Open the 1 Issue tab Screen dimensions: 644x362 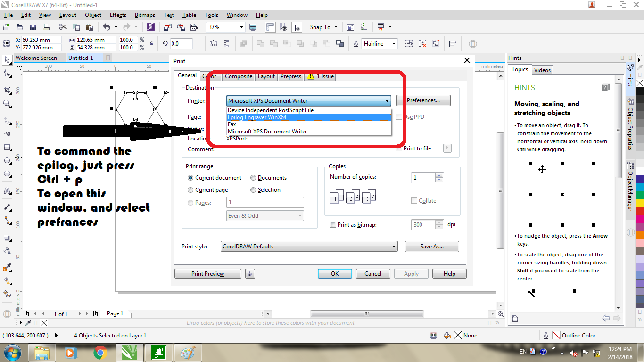pyautogui.click(x=321, y=76)
